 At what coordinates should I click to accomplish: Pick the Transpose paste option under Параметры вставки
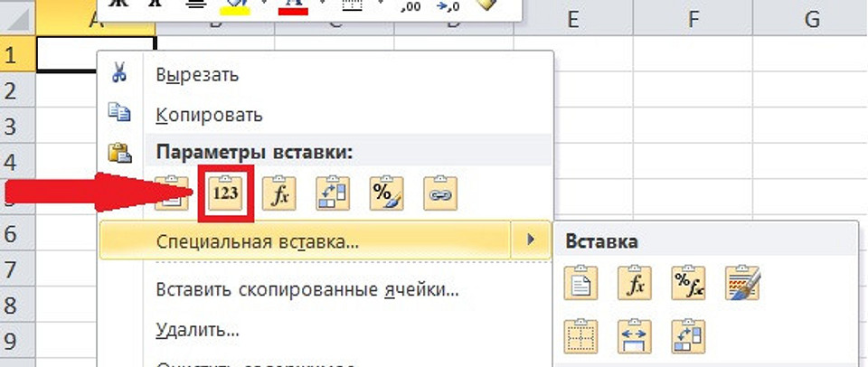point(333,193)
